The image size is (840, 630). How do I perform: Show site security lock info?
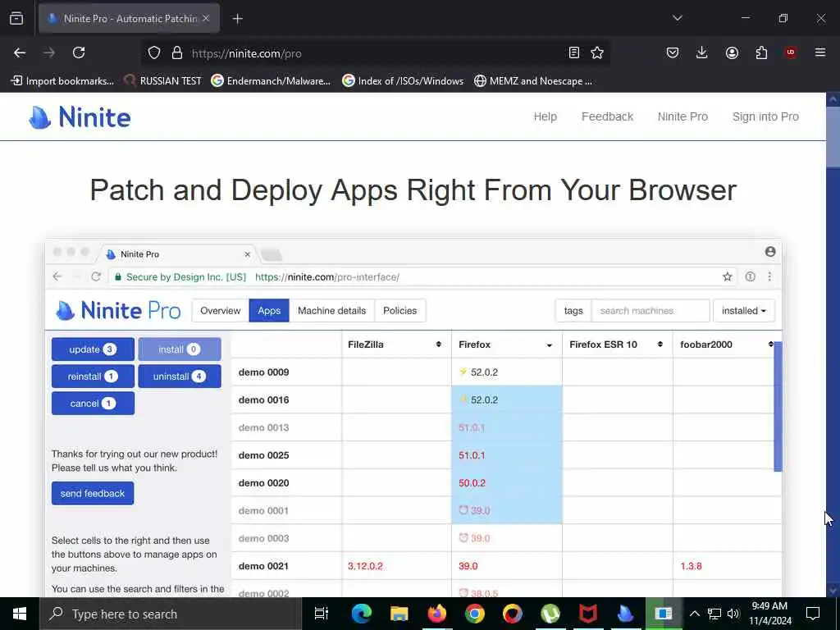pos(177,52)
